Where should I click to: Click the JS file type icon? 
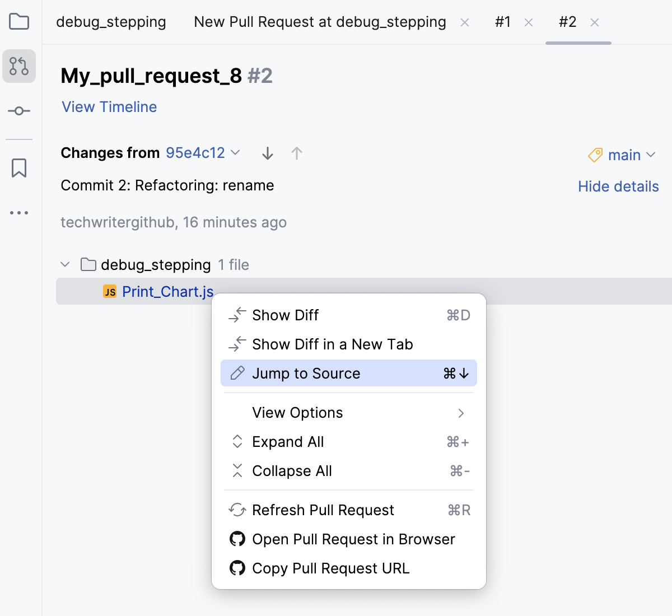coord(110,292)
